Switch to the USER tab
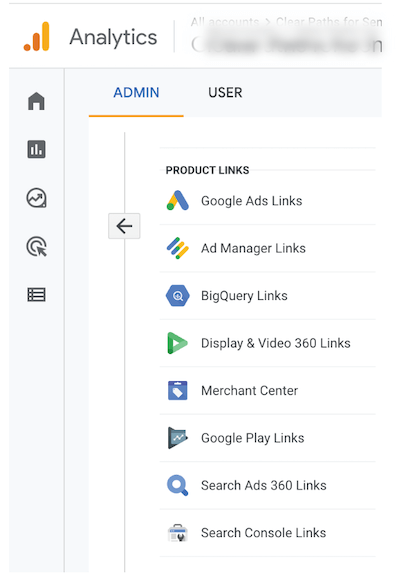Screen dimensions: 400x573 click(x=225, y=93)
